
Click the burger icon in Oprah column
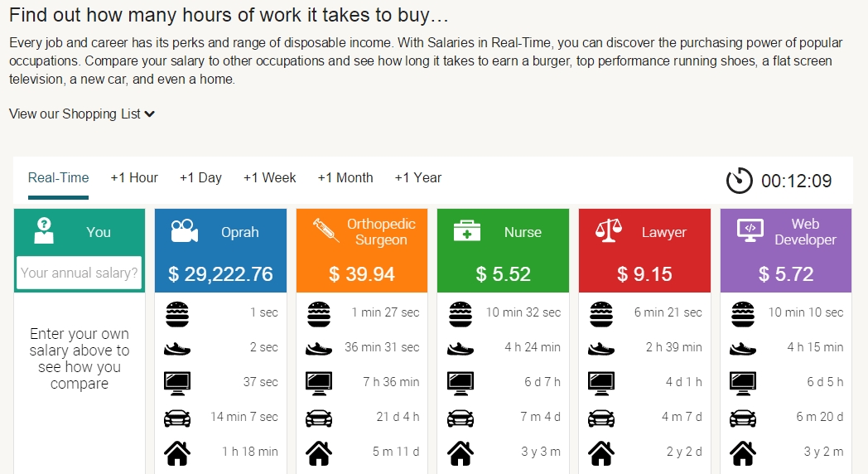177,314
